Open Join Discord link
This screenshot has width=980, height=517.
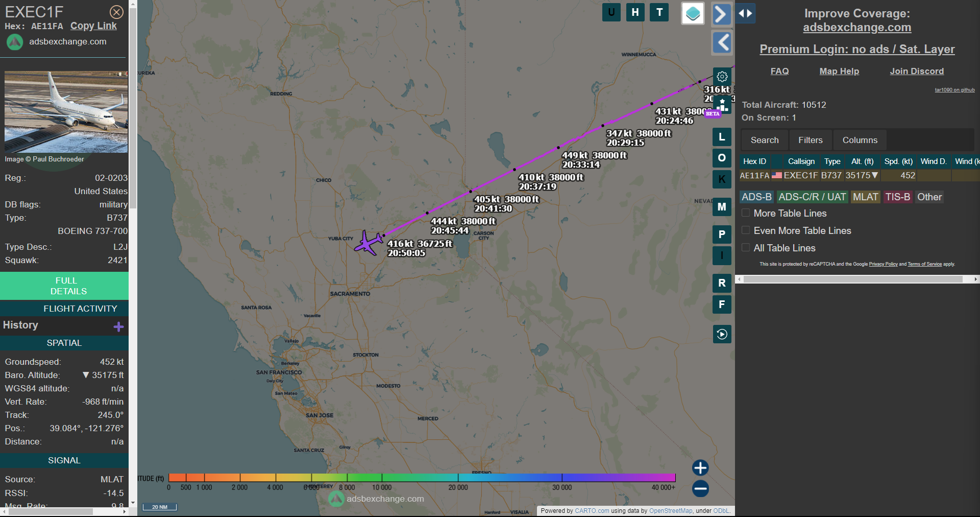pos(917,72)
